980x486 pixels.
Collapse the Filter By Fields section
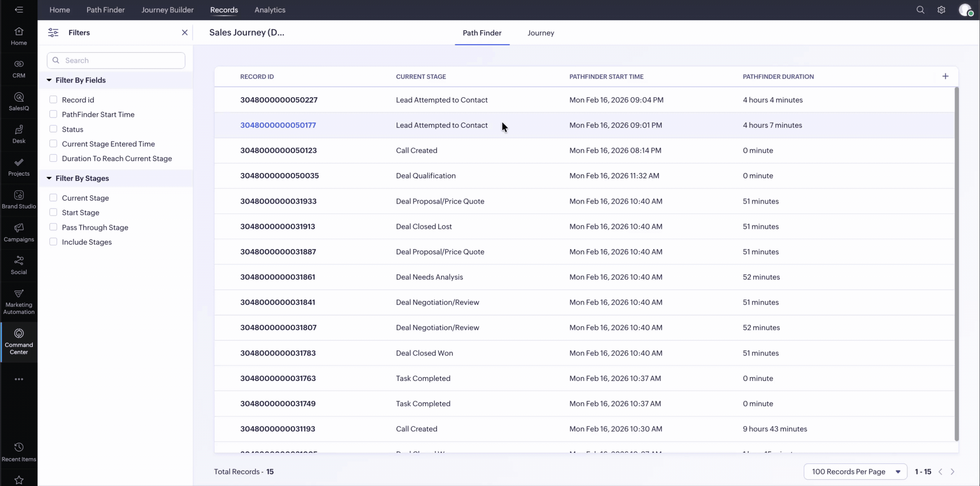(49, 80)
